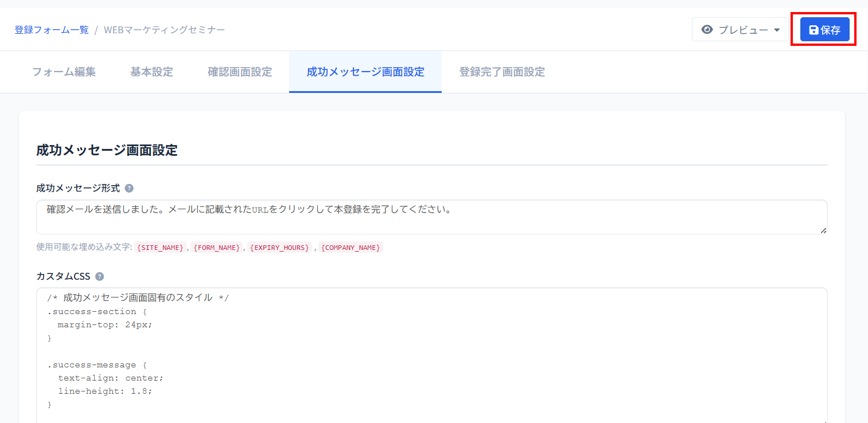The height and width of the screenshot is (423, 868).
Task: Click the eye icon beside プレビュー
Action: coord(707,30)
